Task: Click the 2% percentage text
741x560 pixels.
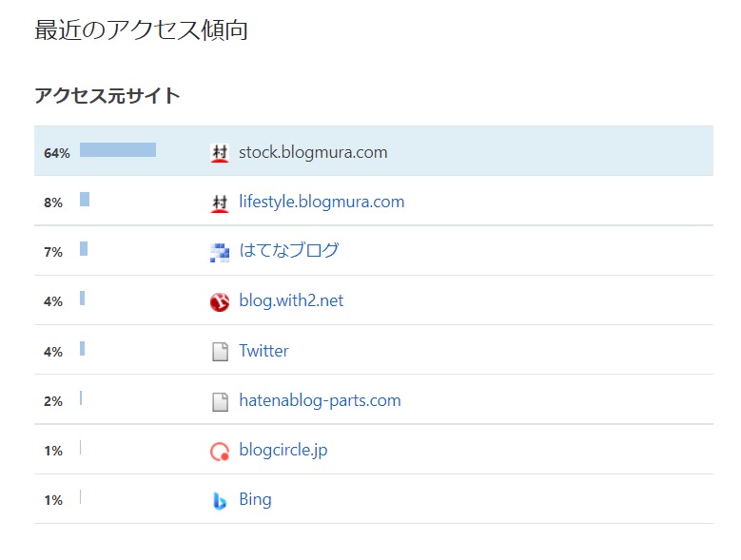Action: [x=53, y=402]
